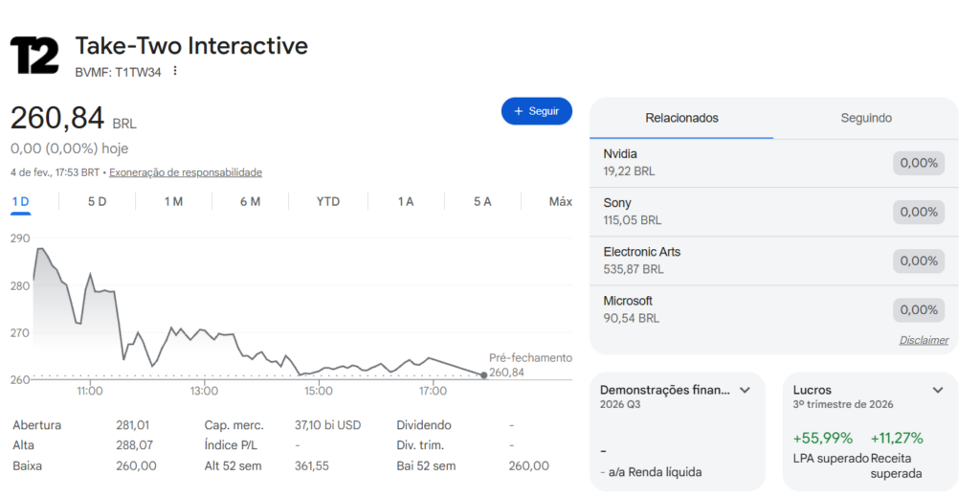
Task: Select the 1 M chart range
Action: pos(173,201)
